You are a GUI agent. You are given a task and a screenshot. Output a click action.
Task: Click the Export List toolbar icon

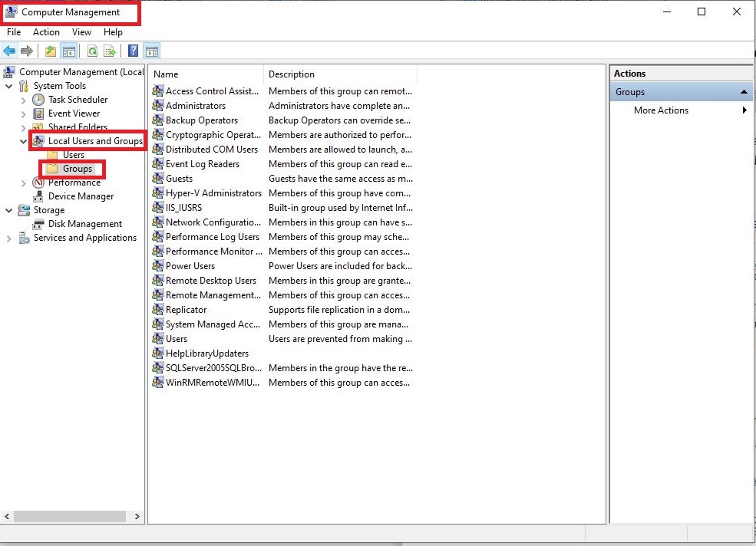(110, 51)
